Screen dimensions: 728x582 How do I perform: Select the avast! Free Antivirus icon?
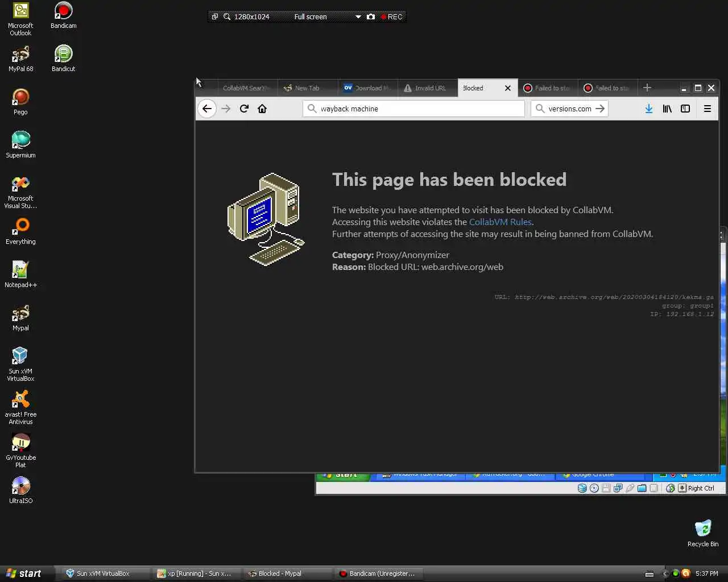tap(20, 408)
